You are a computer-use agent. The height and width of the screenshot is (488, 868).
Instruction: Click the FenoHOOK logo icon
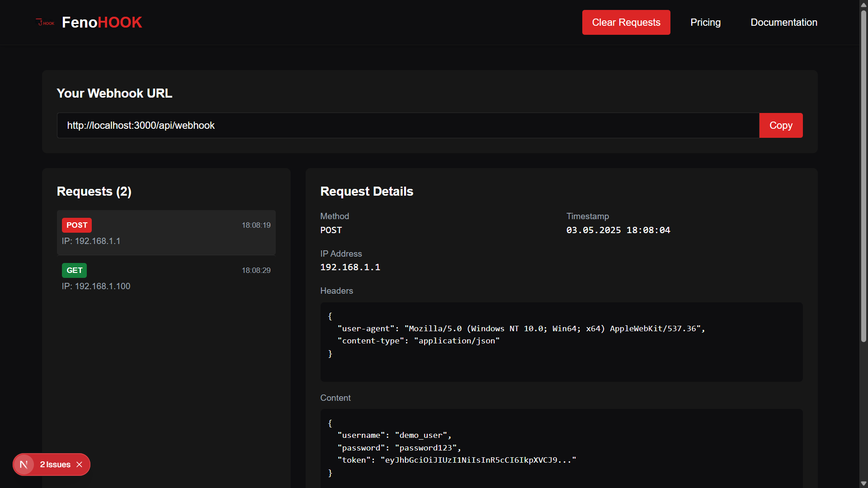pyautogui.click(x=45, y=23)
